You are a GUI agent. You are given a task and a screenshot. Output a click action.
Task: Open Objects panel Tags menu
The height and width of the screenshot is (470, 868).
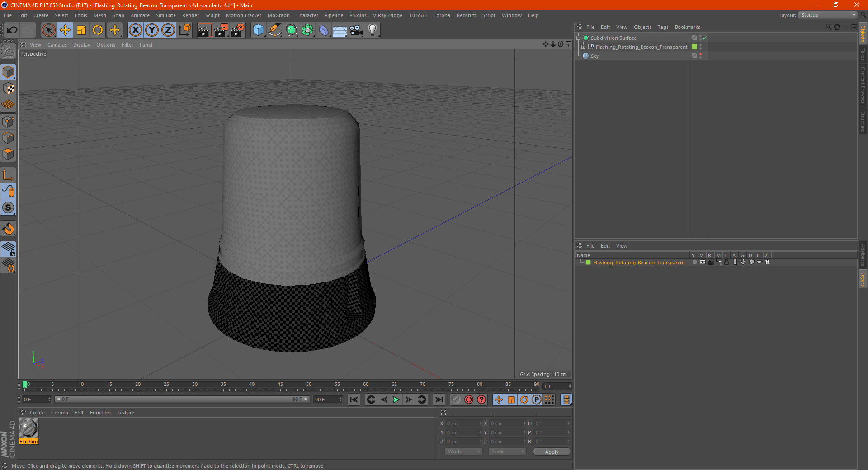[663, 27]
